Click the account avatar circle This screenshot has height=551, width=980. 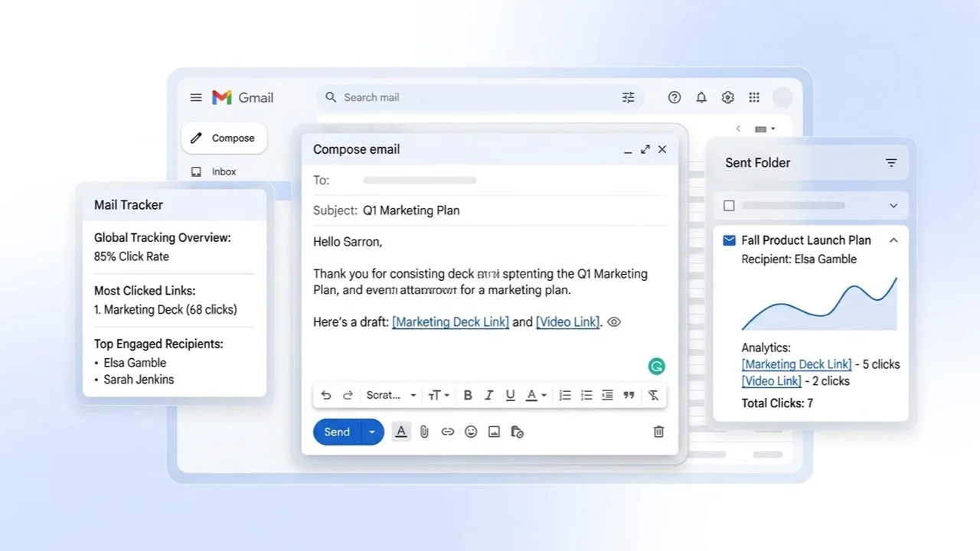click(x=782, y=97)
